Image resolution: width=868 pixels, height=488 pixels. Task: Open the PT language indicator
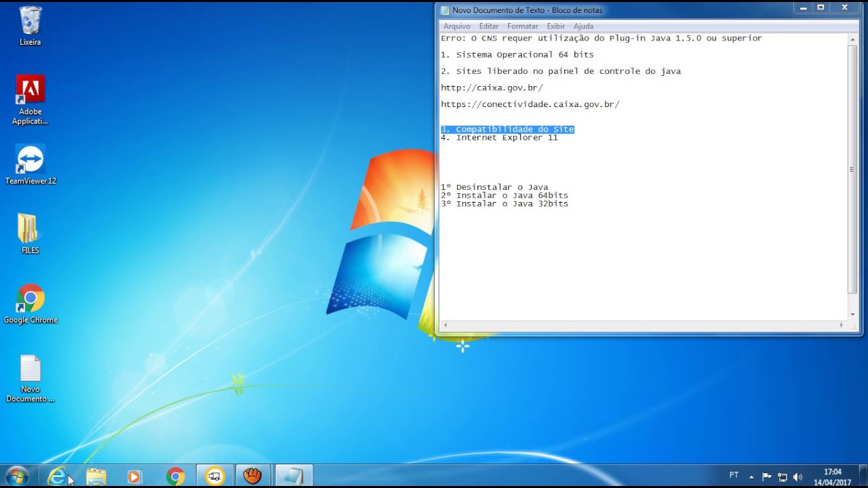734,476
